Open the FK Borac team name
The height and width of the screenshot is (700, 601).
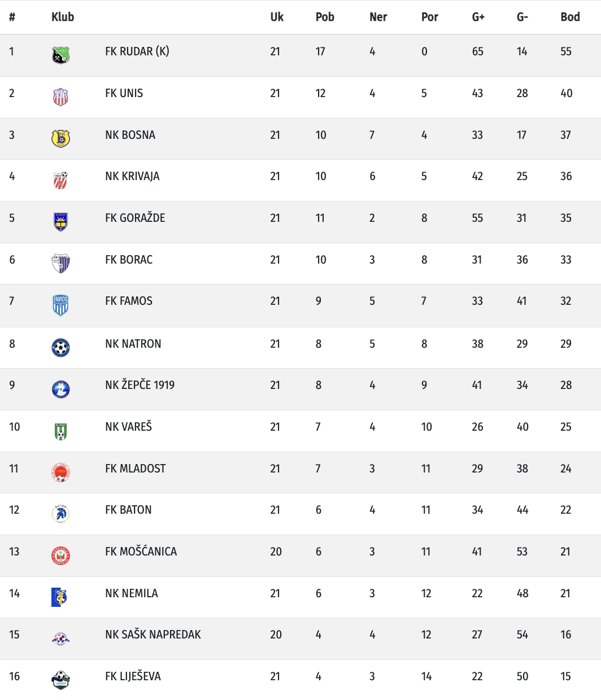coord(129,260)
